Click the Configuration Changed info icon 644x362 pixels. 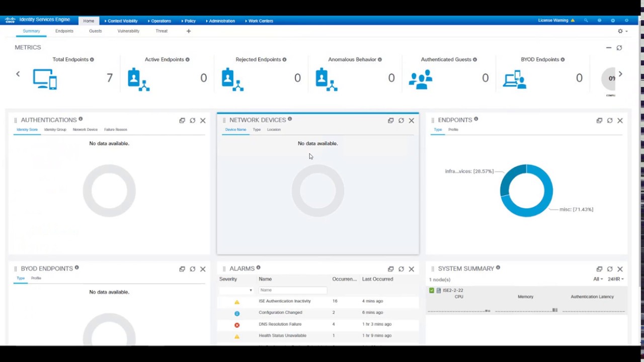tap(237, 313)
